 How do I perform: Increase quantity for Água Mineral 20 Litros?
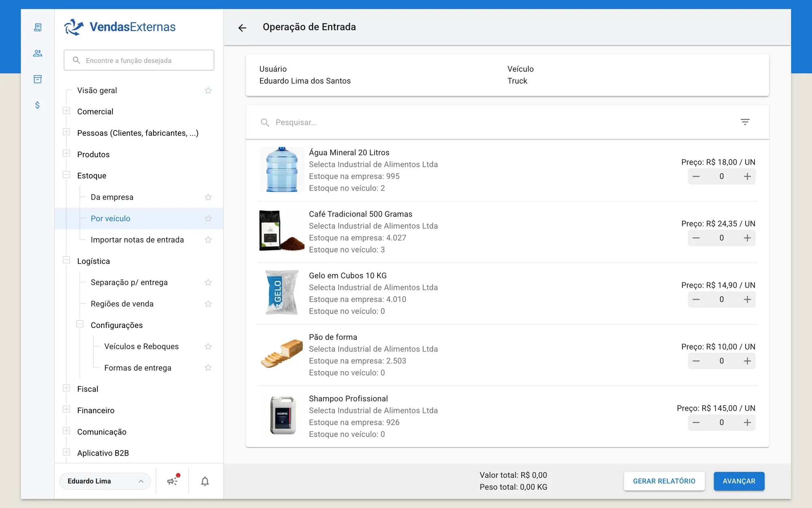click(747, 176)
